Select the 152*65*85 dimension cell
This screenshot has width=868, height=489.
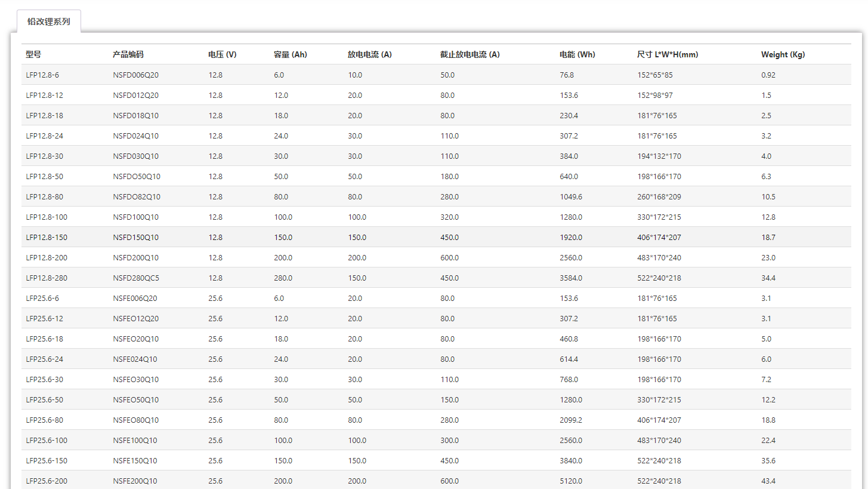(x=655, y=75)
